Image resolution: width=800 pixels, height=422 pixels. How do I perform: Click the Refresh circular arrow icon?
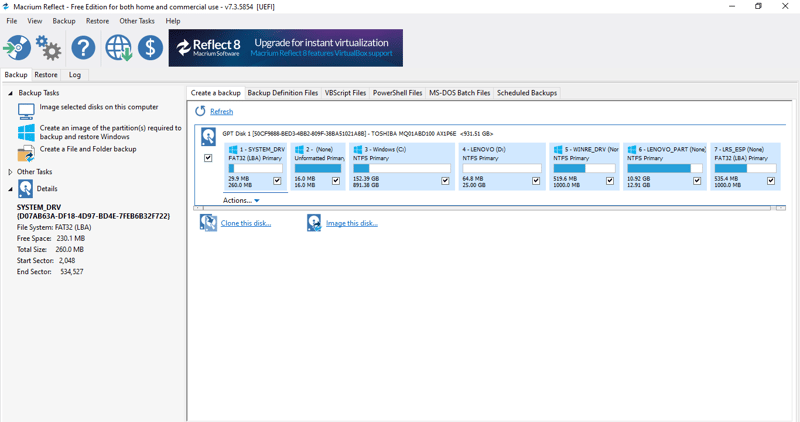pyautogui.click(x=200, y=112)
